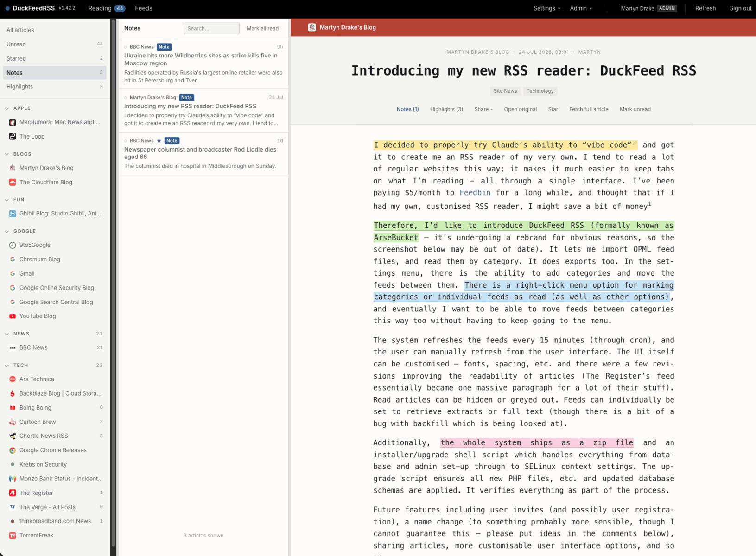Toggle read circle on Rod Liddle article
This screenshot has height=556, width=756.
[x=126, y=141]
